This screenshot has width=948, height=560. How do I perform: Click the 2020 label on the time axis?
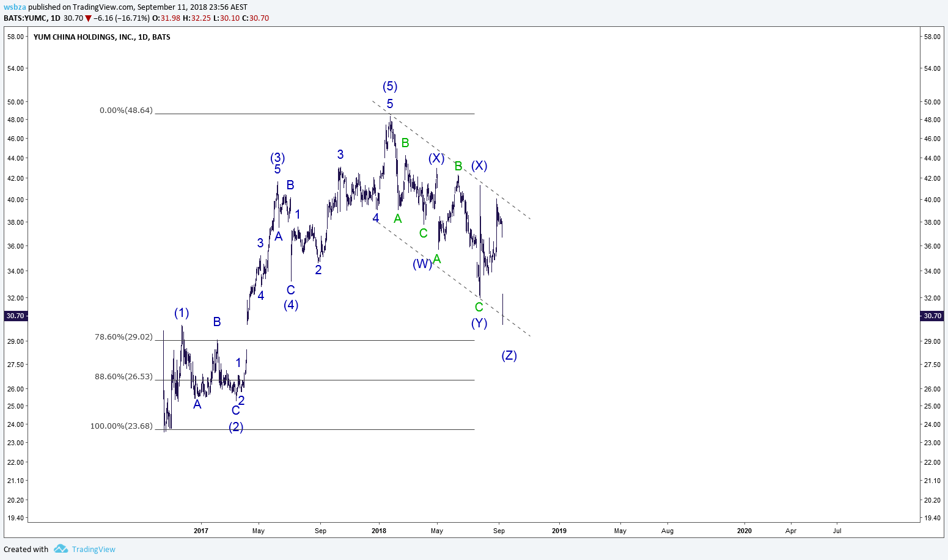[x=744, y=531]
